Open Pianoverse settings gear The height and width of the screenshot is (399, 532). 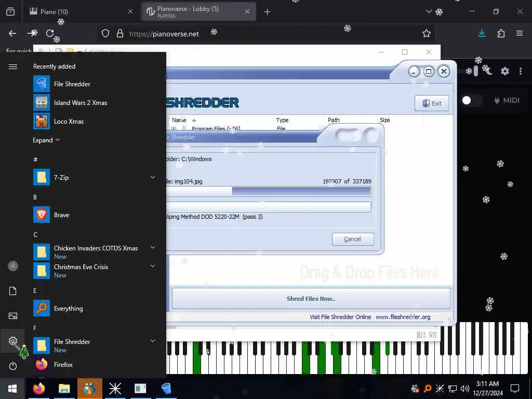point(505,71)
